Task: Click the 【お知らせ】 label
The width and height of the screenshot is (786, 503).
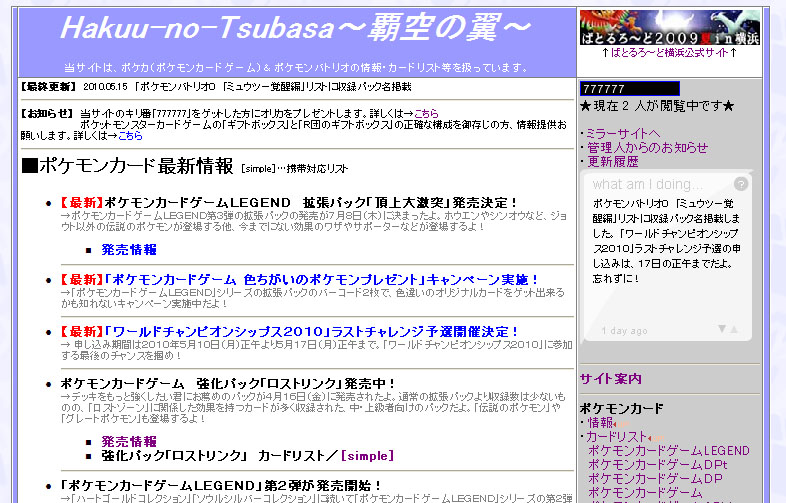Action: [47, 113]
